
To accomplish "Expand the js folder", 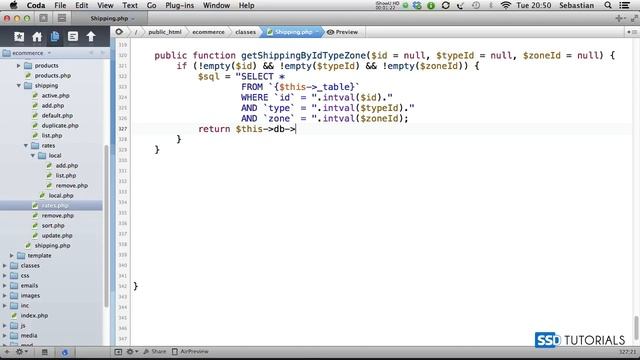I will (4, 325).
